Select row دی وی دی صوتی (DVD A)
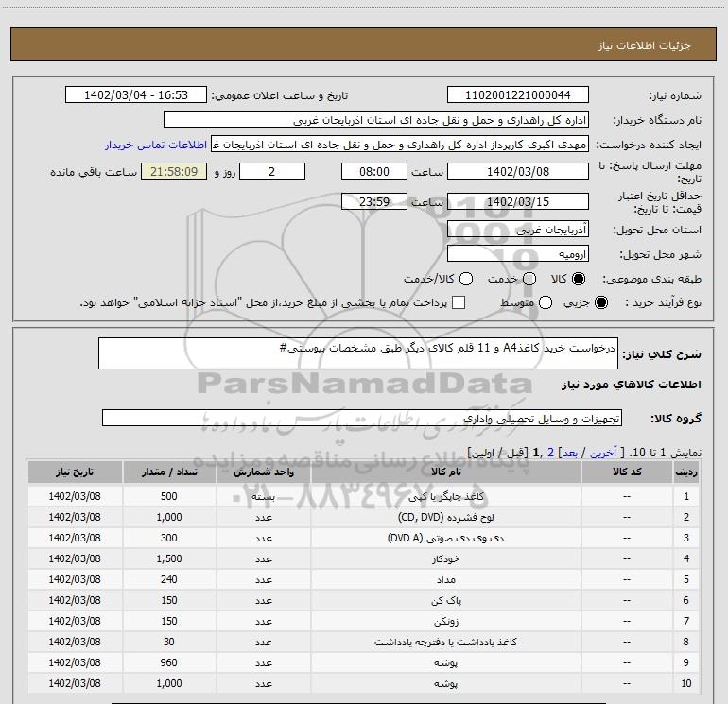The height and width of the screenshot is (704, 728). coord(363,538)
